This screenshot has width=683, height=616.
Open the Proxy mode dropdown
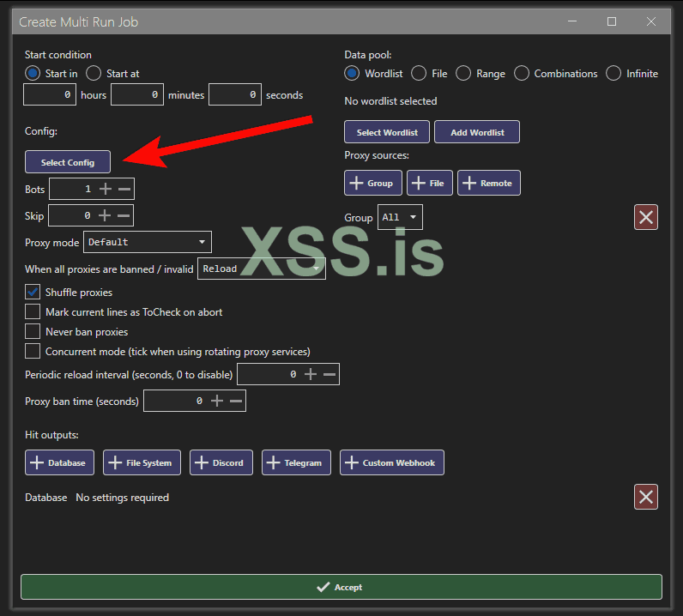148,242
